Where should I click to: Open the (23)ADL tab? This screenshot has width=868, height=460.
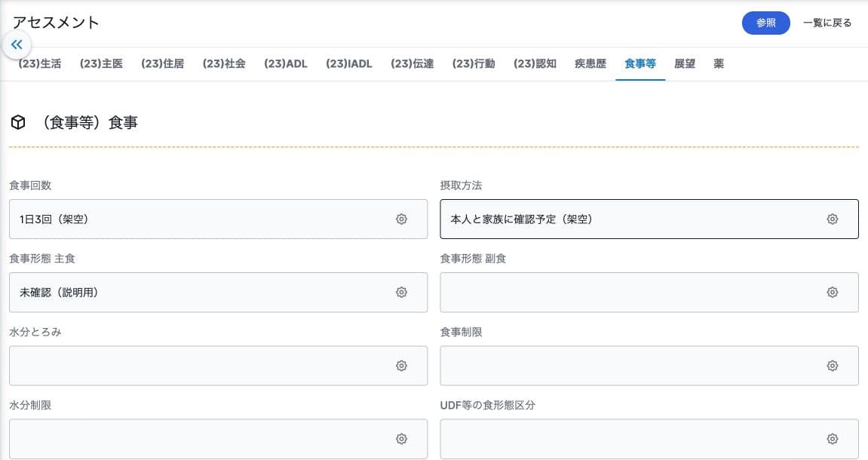286,64
